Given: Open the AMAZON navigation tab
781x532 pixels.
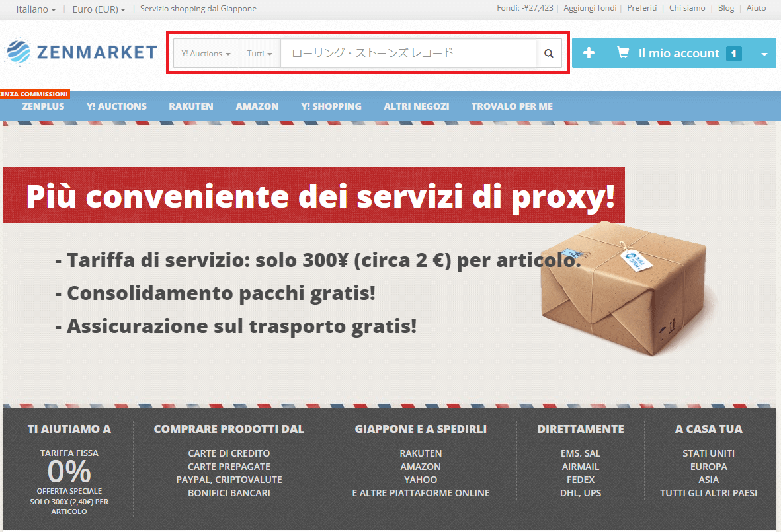Looking at the screenshot, I should (x=257, y=106).
